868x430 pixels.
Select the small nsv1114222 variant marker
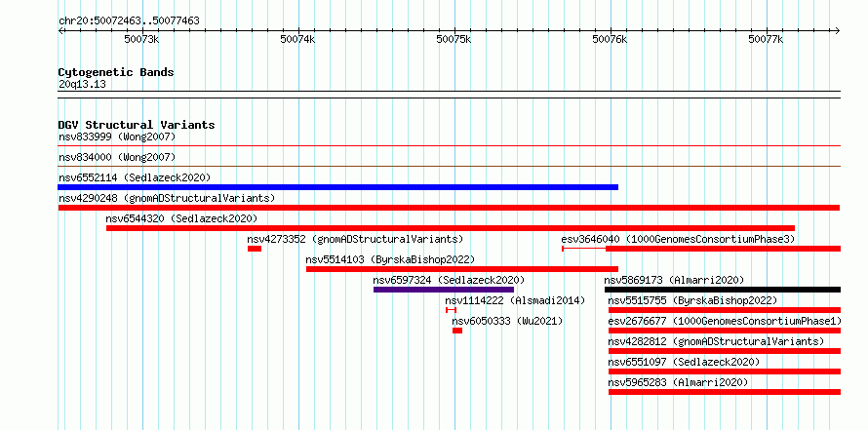coord(452,310)
